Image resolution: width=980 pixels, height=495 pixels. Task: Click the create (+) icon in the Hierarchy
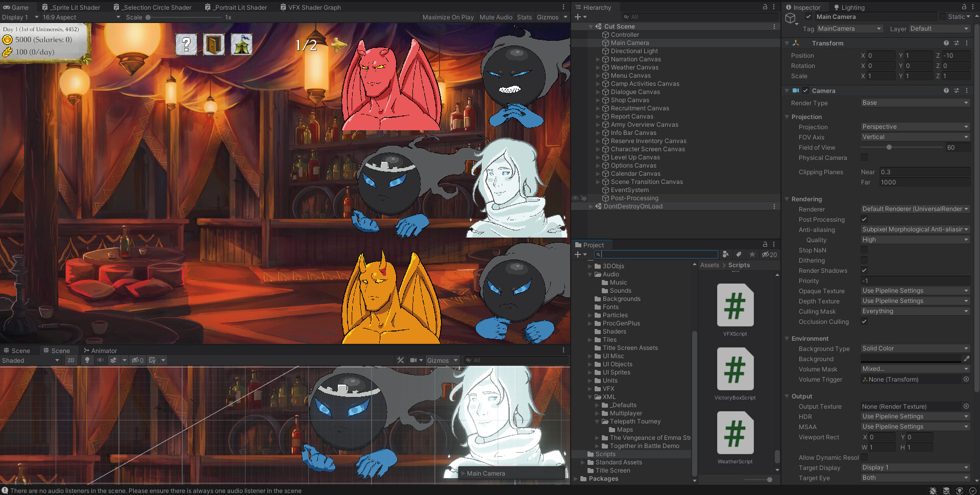[x=578, y=17]
